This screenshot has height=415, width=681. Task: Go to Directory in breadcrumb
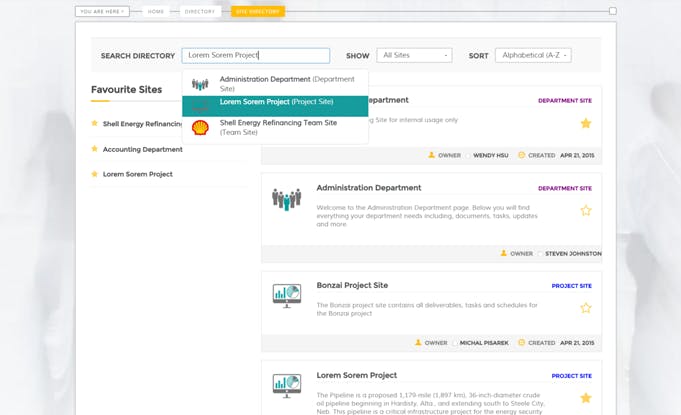pyautogui.click(x=200, y=11)
